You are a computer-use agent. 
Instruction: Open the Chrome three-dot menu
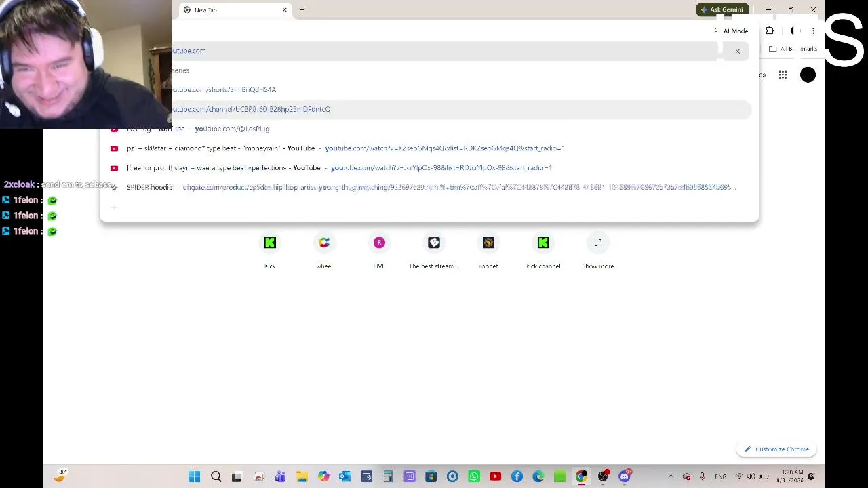click(813, 30)
